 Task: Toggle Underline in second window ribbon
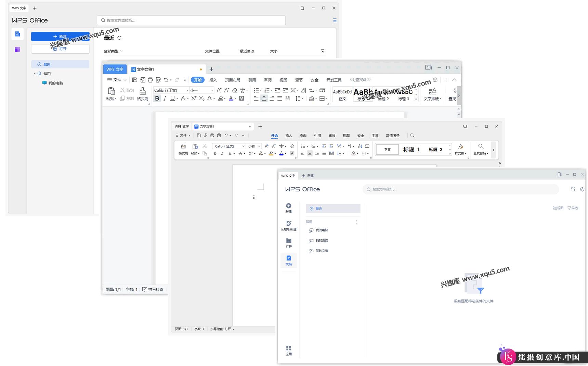(x=172, y=98)
